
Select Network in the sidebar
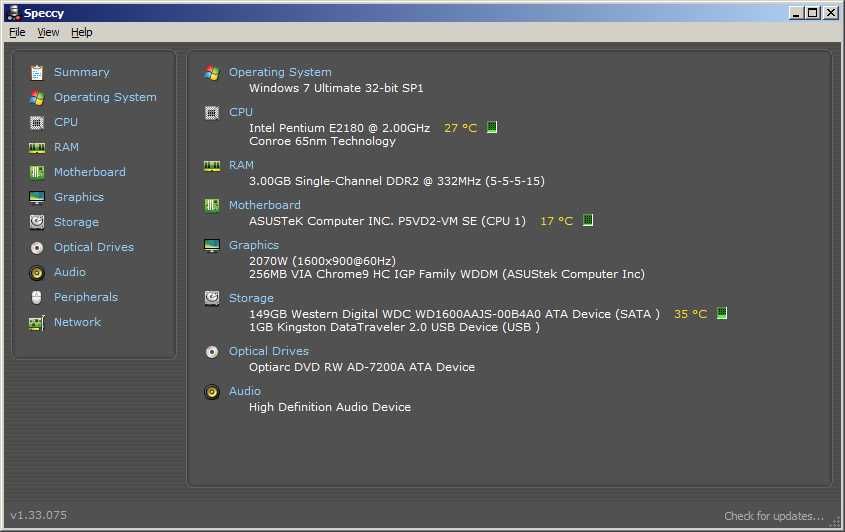click(77, 322)
